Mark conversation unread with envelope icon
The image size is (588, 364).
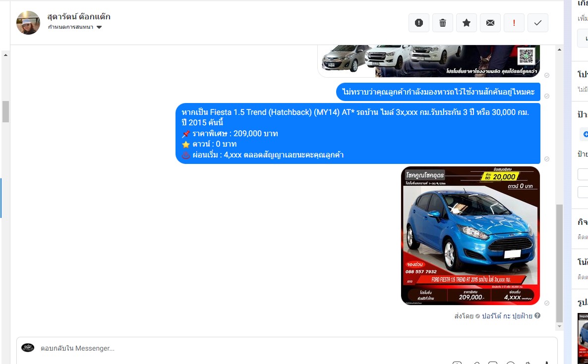pyautogui.click(x=490, y=23)
